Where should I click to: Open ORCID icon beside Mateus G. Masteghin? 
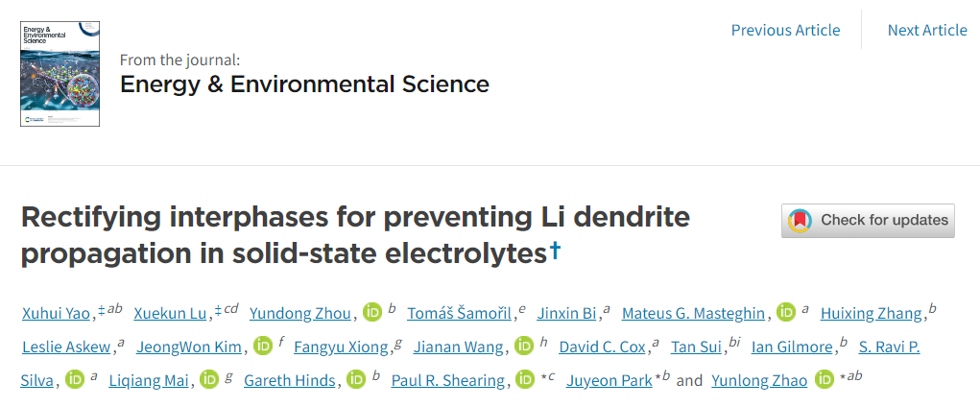(x=786, y=313)
